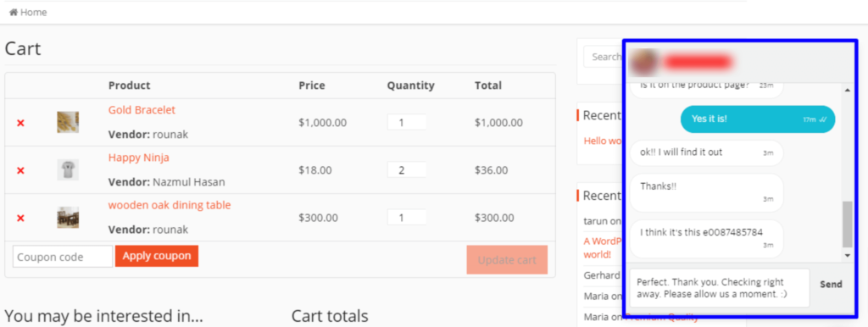Click chat user avatar in header
868x327 pixels.
pyautogui.click(x=644, y=61)
